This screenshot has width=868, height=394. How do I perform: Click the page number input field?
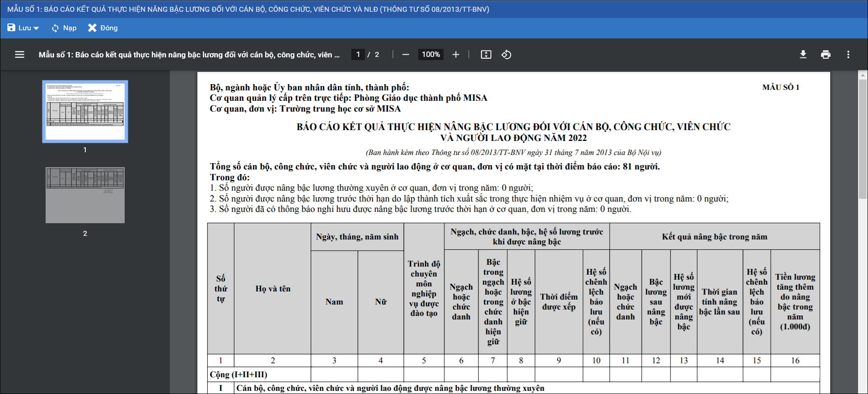point(358,55)
